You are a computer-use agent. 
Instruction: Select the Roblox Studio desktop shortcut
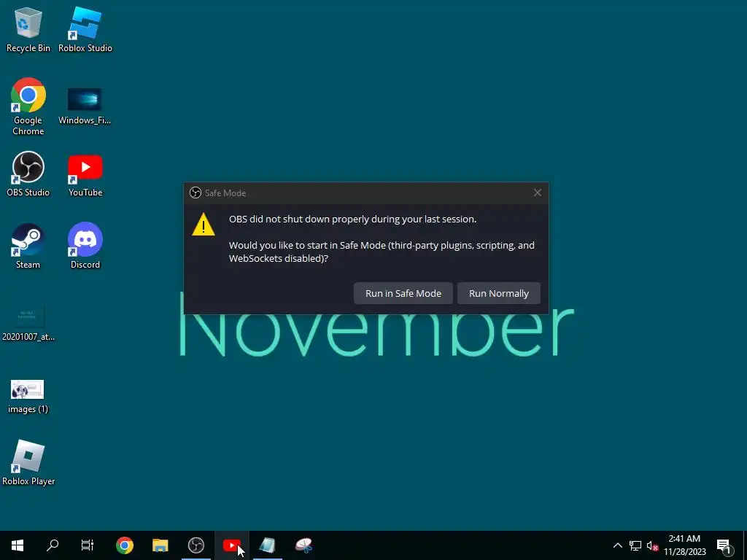[85, 29]
